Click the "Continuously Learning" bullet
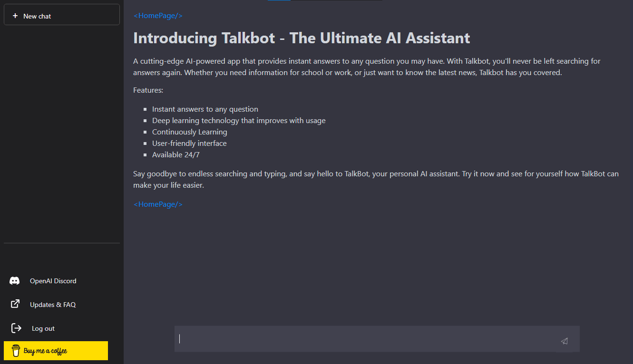 [190, 132]
